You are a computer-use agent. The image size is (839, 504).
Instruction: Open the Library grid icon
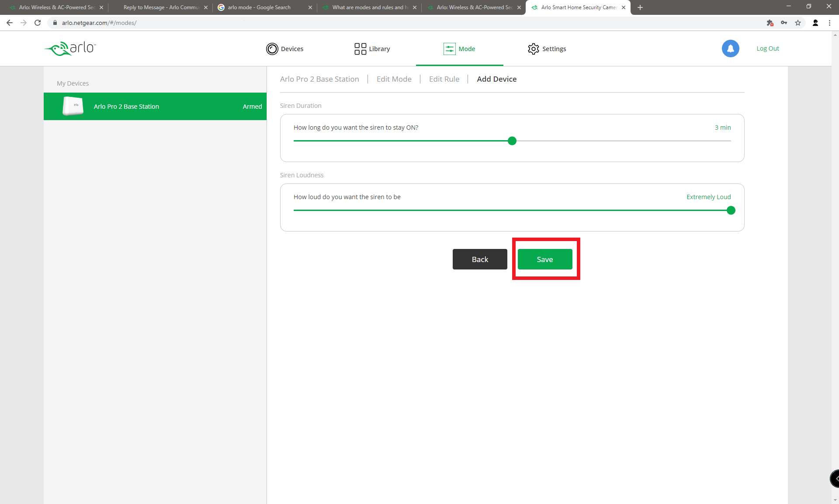click(360, 49)
